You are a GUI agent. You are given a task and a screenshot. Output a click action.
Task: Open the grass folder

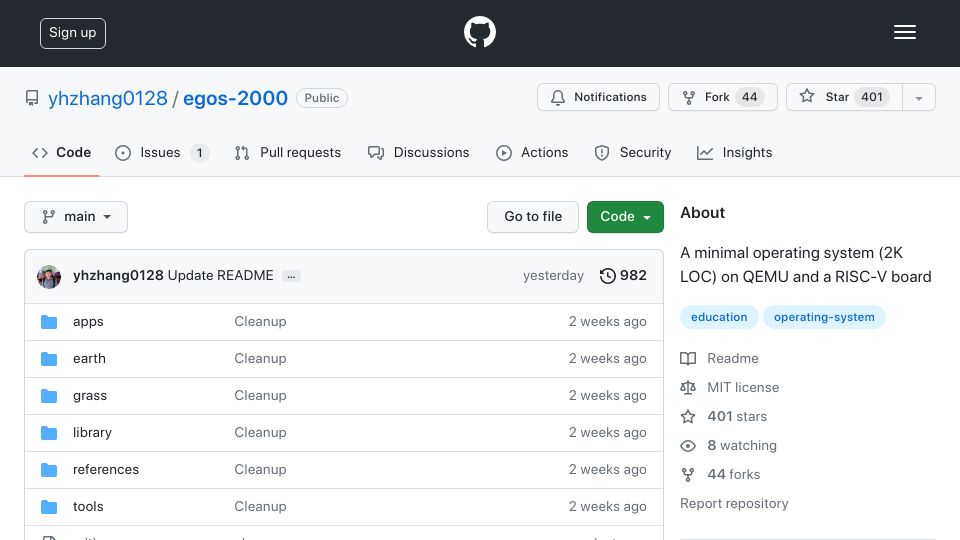click(90, 396)
